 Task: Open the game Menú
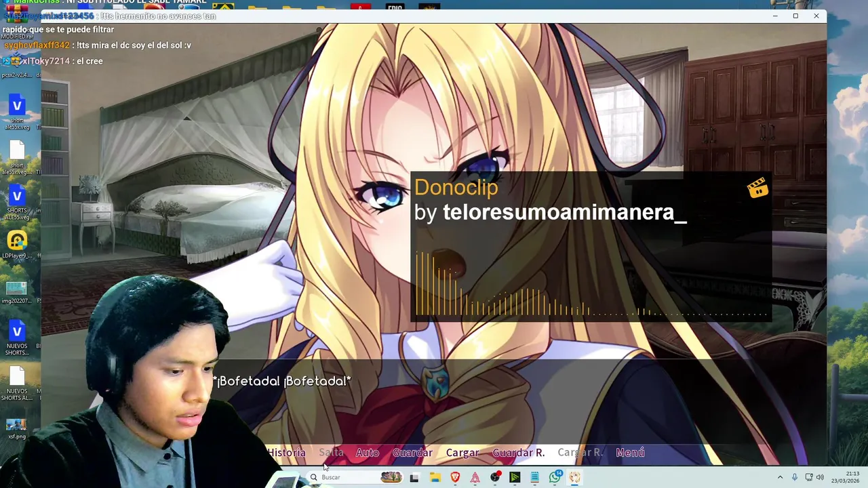[630, 453]
